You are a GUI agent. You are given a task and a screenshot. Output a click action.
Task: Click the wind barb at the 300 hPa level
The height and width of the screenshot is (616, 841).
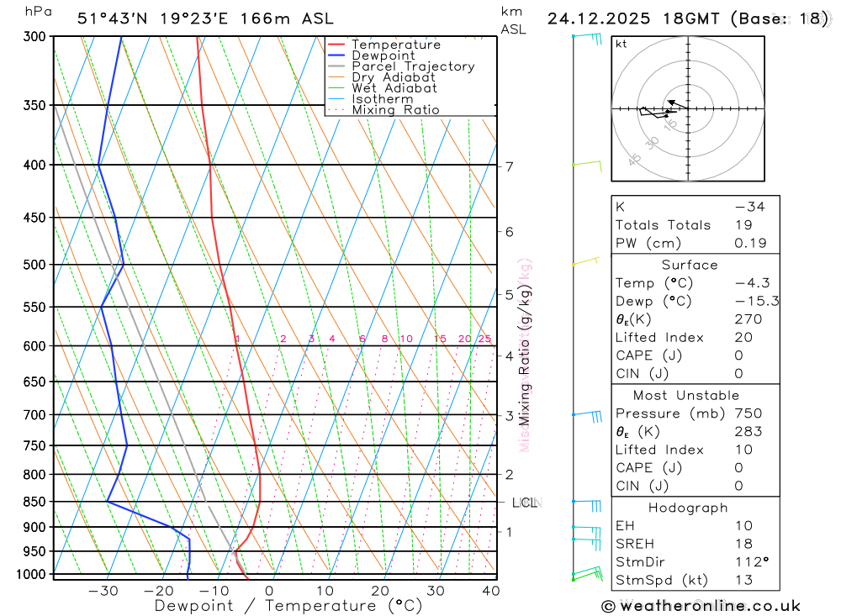tap(587, 38)
